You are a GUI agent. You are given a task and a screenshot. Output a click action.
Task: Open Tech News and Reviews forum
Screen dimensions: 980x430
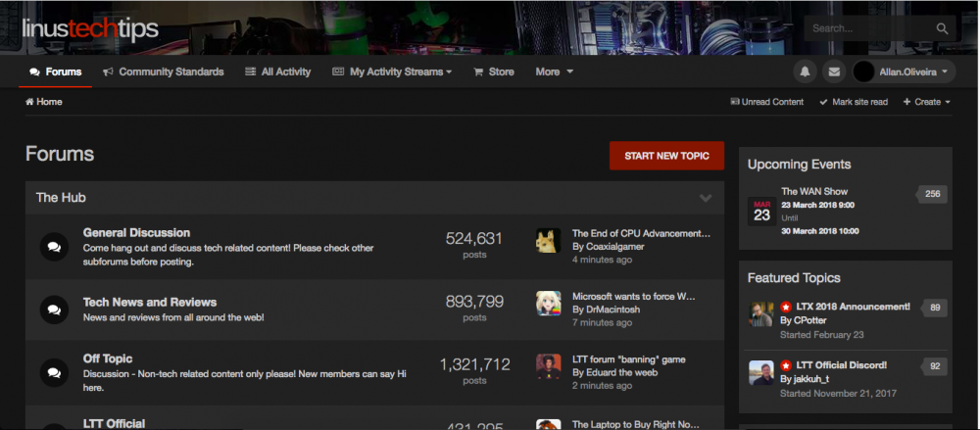150,302
